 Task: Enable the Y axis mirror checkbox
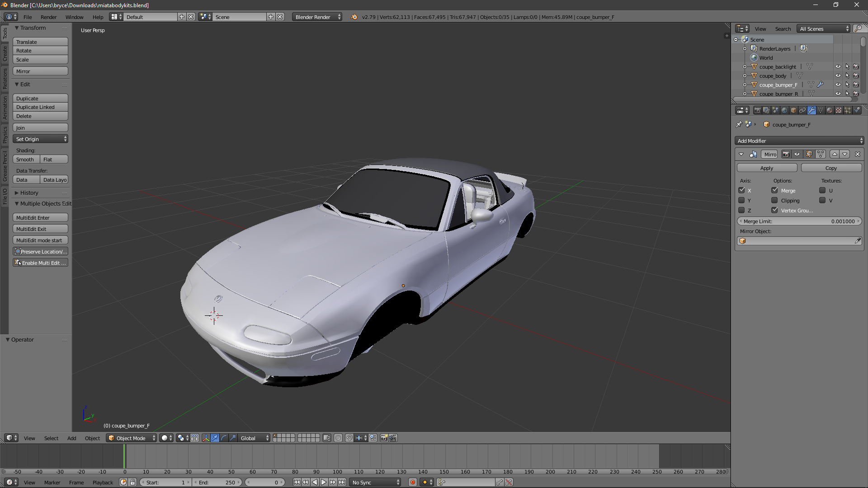(x=741, y=200)
